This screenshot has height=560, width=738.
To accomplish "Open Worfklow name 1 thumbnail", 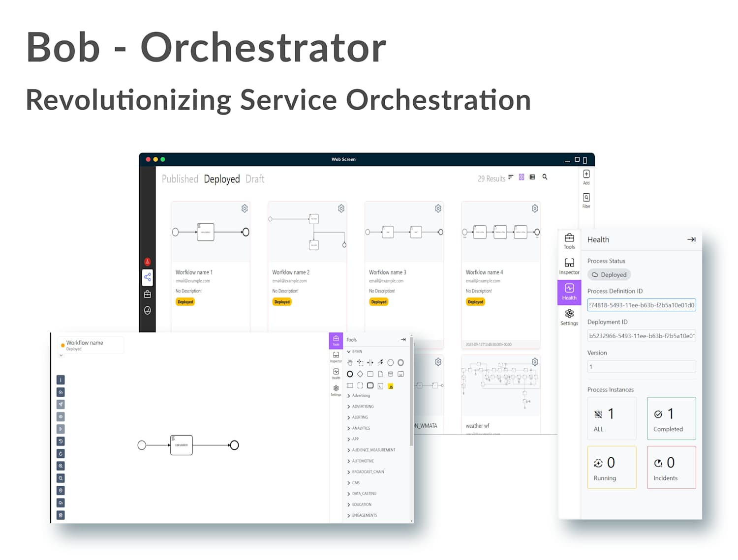I will click(211, 232).
